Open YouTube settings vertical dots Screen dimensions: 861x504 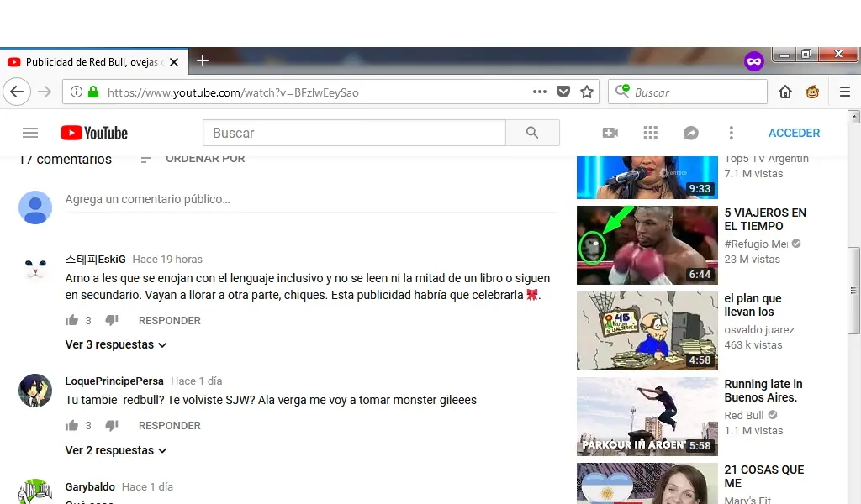point(731,133)
